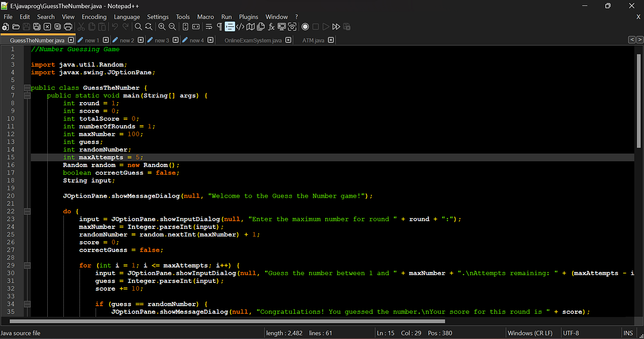Open the Macro menu
Image resolution: width=644 pixels, height=339 pixels.
coord(206,17)
